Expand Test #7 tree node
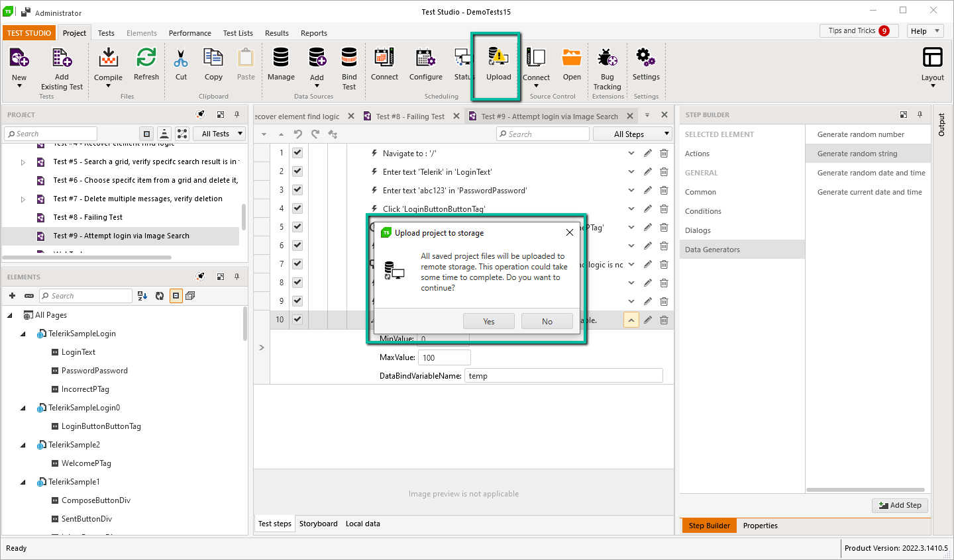This screenshot has height=560, width=954. (23, 199)
